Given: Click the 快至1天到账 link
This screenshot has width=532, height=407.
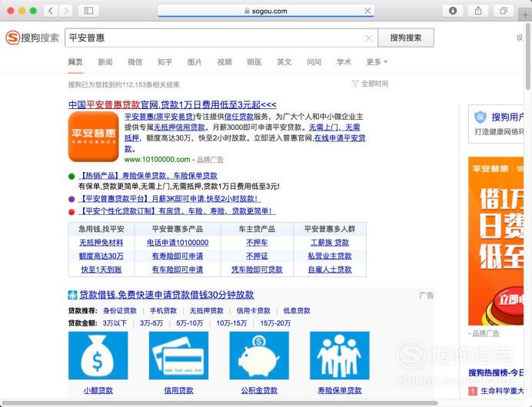Looking at the screenshot, I should [101, 270].
